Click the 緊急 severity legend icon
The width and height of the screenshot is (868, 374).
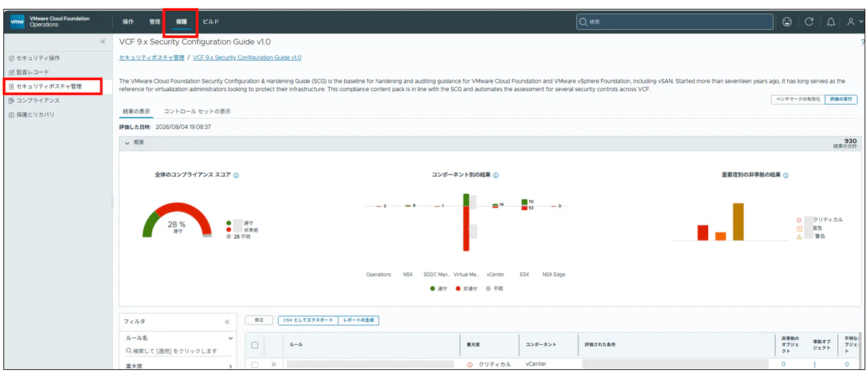coord(799,228)
